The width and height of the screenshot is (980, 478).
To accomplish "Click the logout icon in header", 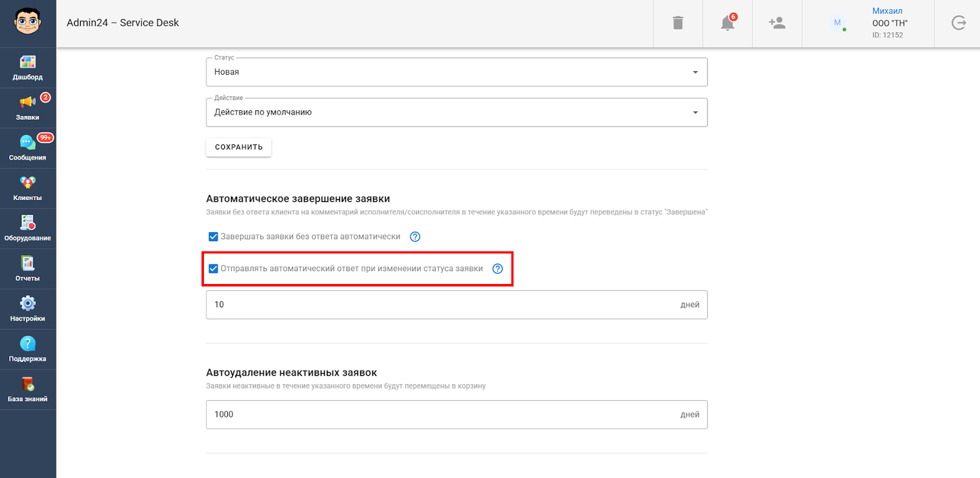I will coord(959,23).
